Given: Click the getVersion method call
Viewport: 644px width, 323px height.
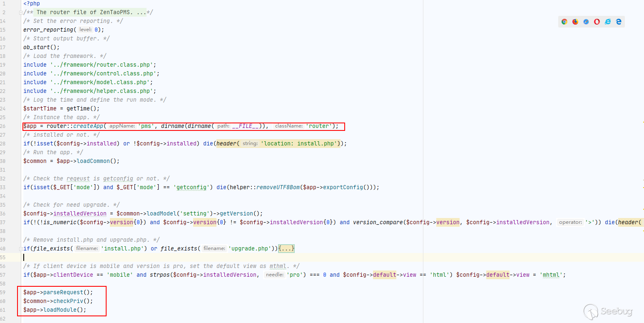Looking at the screenshot, I should 238,213.
